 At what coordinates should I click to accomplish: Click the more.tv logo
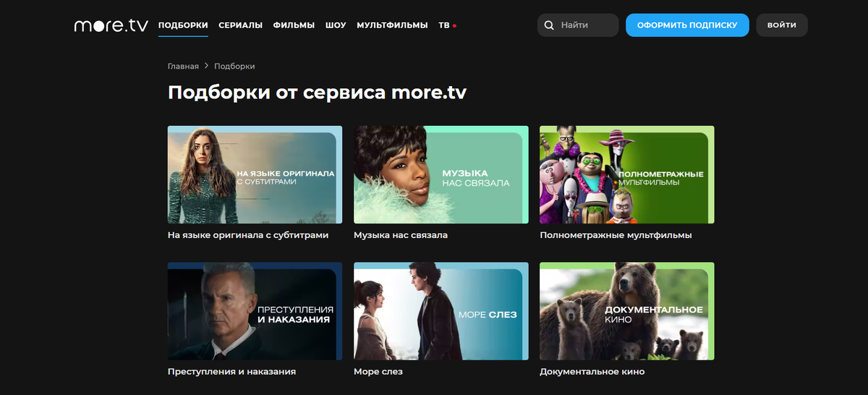pyautogui.click(x=111, y=25)
